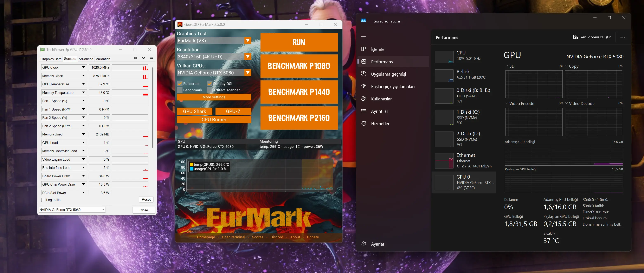Click the GPU-Z refresh icon
The height and width of the screenshot is (273, 644).
coord(143,58)
